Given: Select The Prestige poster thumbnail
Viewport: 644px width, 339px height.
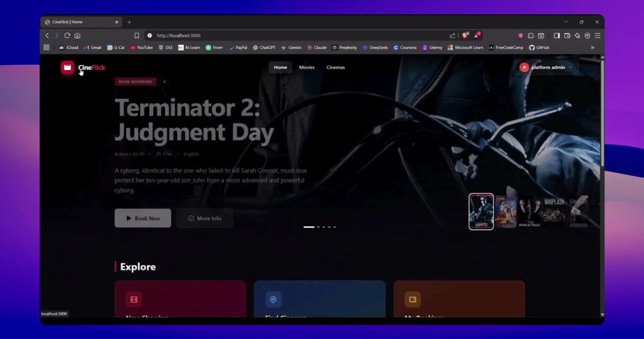Looking at the screenshot, I should [x=530, y=212].
